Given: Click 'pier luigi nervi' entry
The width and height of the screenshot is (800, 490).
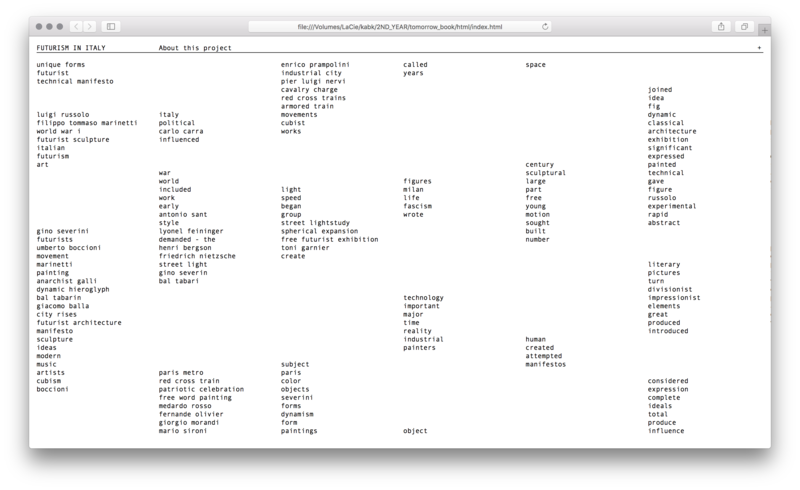Looking at the screenshot, I should click(313, 81).
